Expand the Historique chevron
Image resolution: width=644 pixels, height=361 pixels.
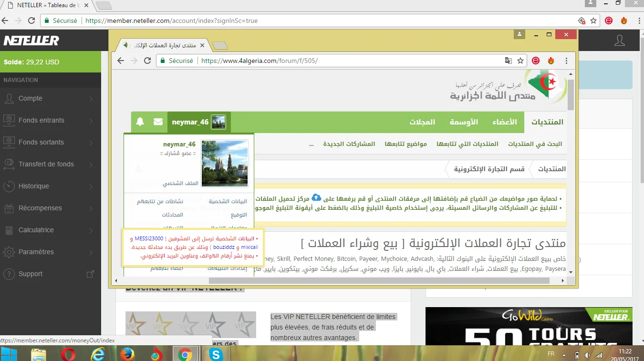[91, 186]
